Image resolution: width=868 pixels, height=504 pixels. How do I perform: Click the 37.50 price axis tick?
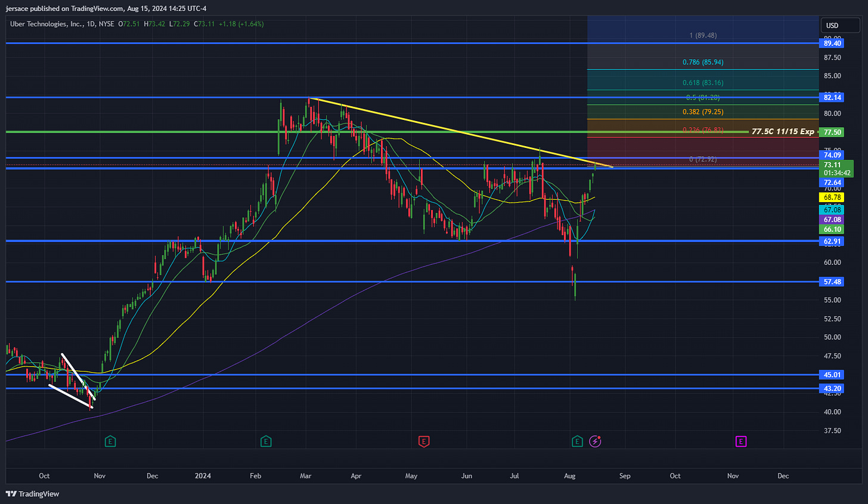pos(832,431)
